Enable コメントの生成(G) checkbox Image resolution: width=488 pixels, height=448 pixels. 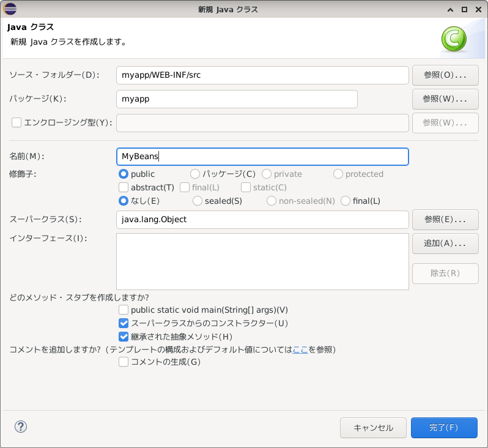pos(124,362)
